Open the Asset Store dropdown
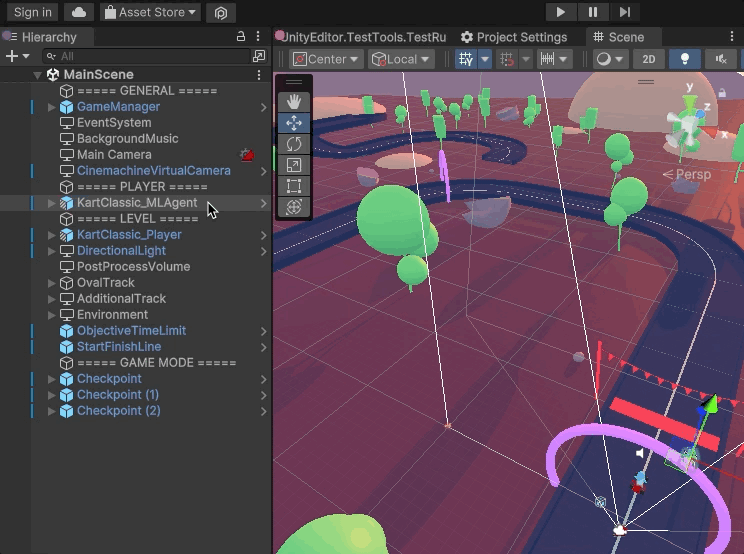744x554 pixels. click(x=150, y=12)
